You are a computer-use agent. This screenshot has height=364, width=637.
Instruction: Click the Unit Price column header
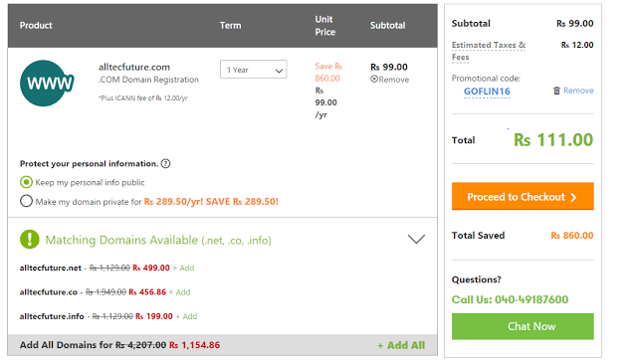pos(325,26)
